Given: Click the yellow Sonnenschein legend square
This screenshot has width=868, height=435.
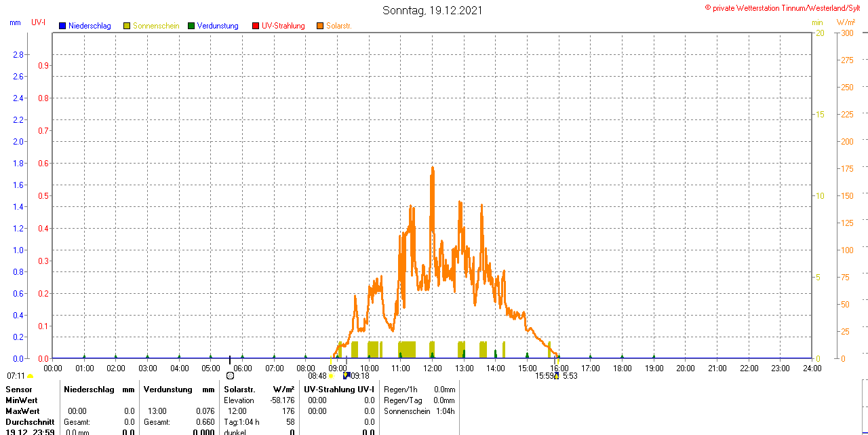Looking at the screenshot, I should point(127,26).
